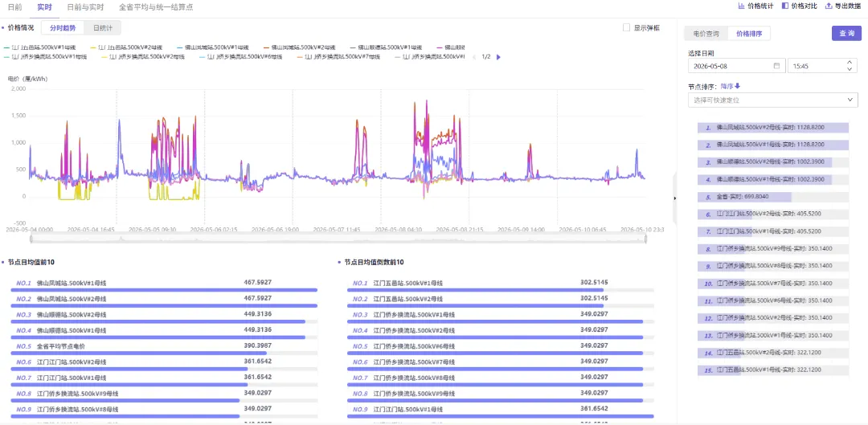
Task: Click the 降序 sort arrow icon
Action: click(737, 86)
